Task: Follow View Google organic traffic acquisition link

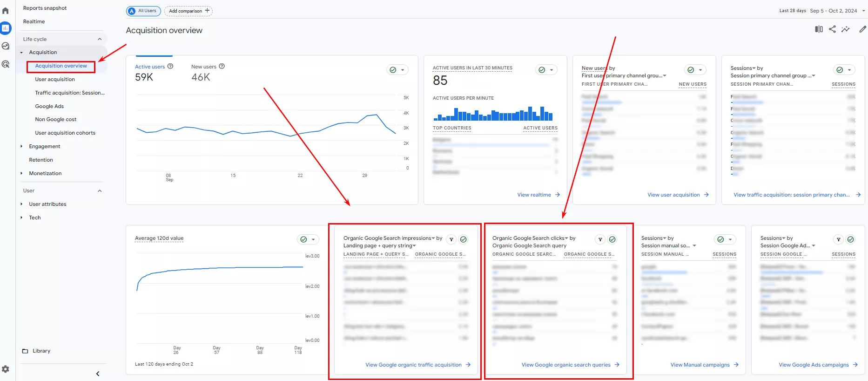Action: (418, 365)
